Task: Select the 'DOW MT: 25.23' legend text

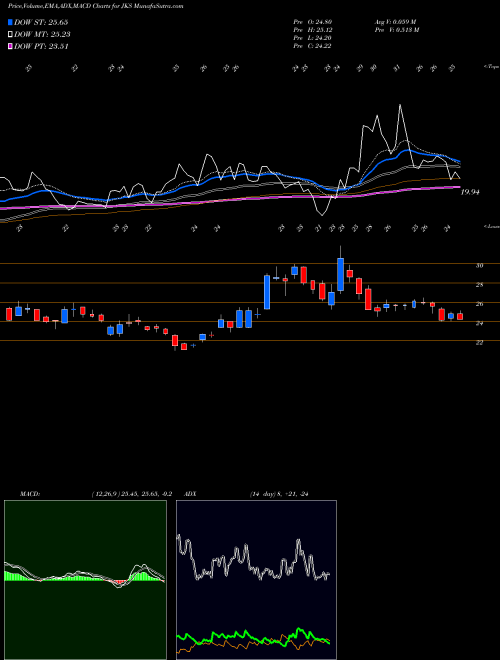Action: (x=42, y=35)
